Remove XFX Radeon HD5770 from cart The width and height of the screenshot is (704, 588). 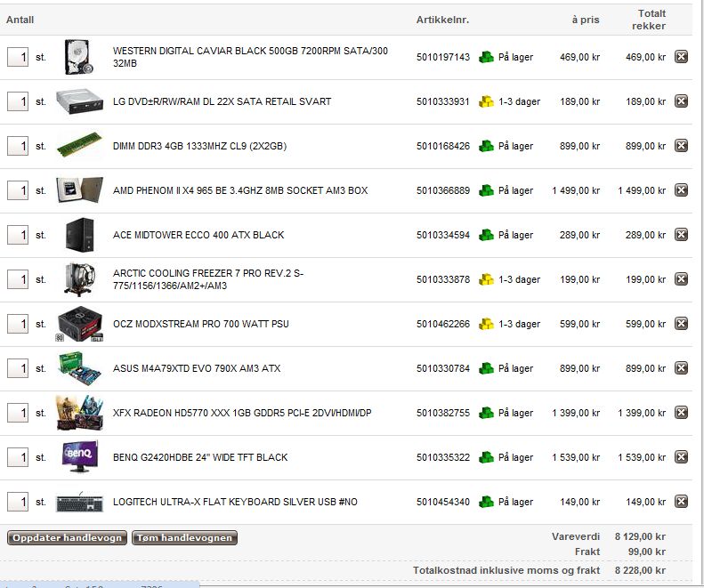pyautogui.click(x=681, y=412)
